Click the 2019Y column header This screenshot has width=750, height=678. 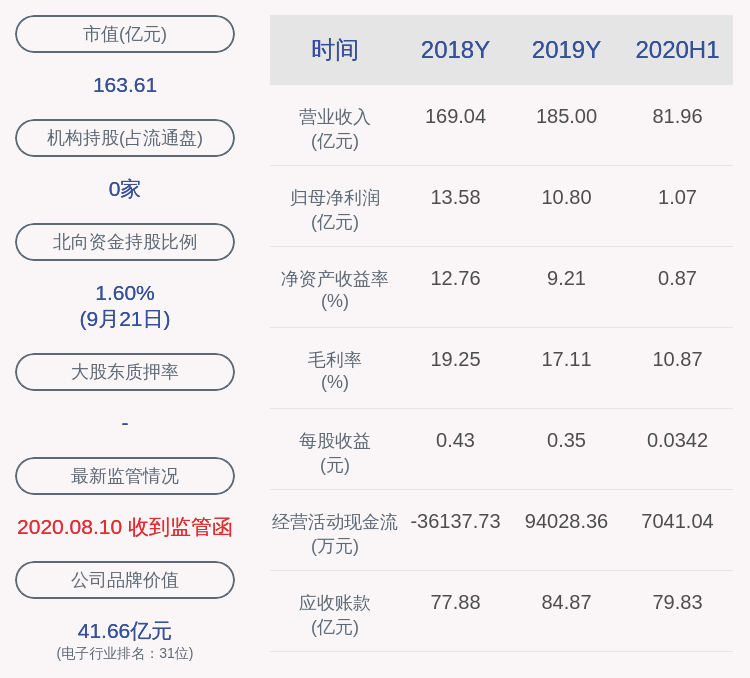(566, 50)
